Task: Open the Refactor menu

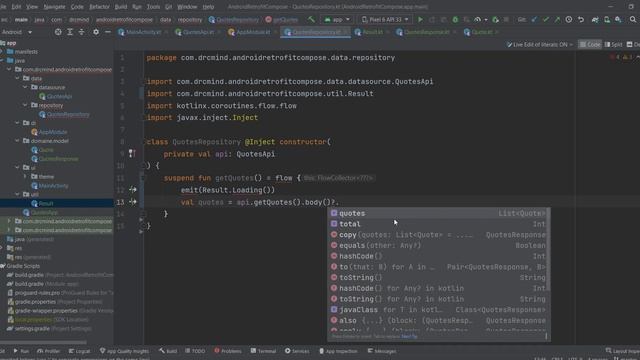Action: [x=99, y=7]
